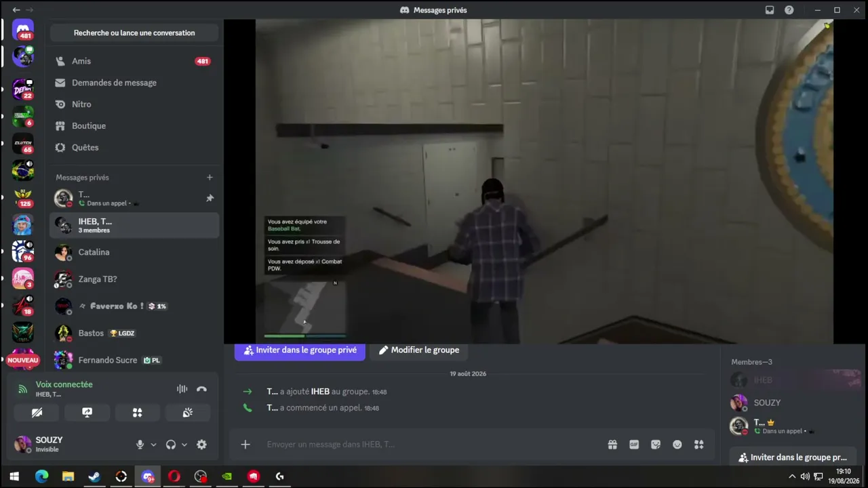
Task: Select member IHEB in members list
Action: pos(793,380)
